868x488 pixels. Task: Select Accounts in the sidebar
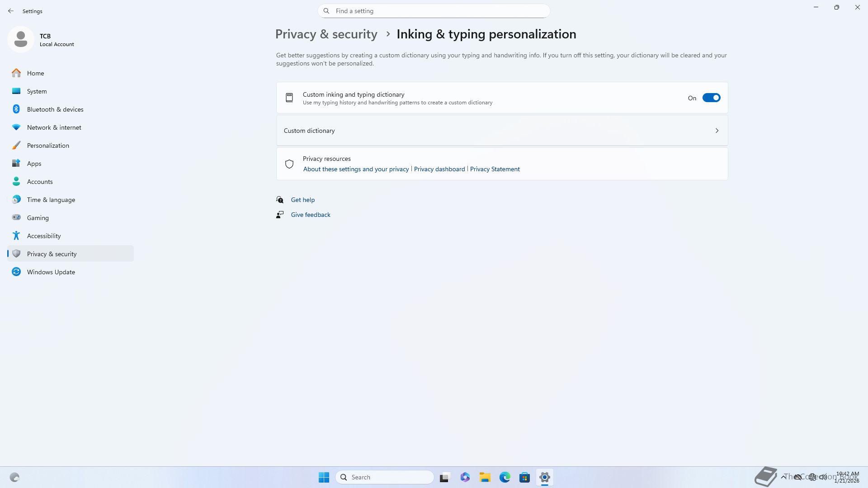(40, 182)
